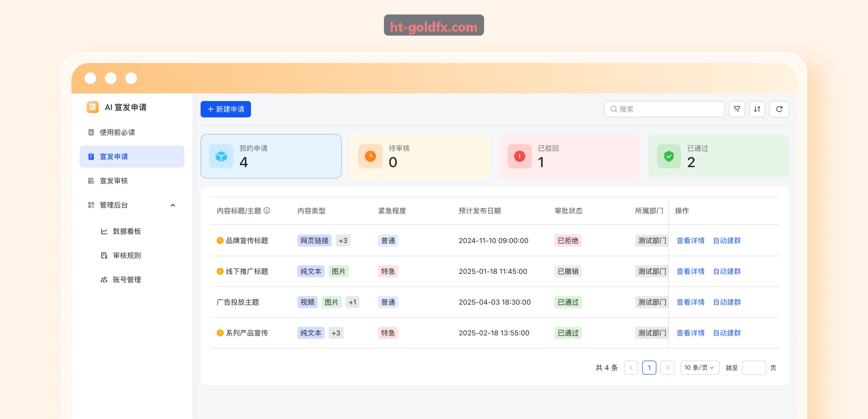This screenshot has width=868, height=419.
Task: Expand the +3 tags for 品牌宣传标题
Action: [x=343, y=241]
